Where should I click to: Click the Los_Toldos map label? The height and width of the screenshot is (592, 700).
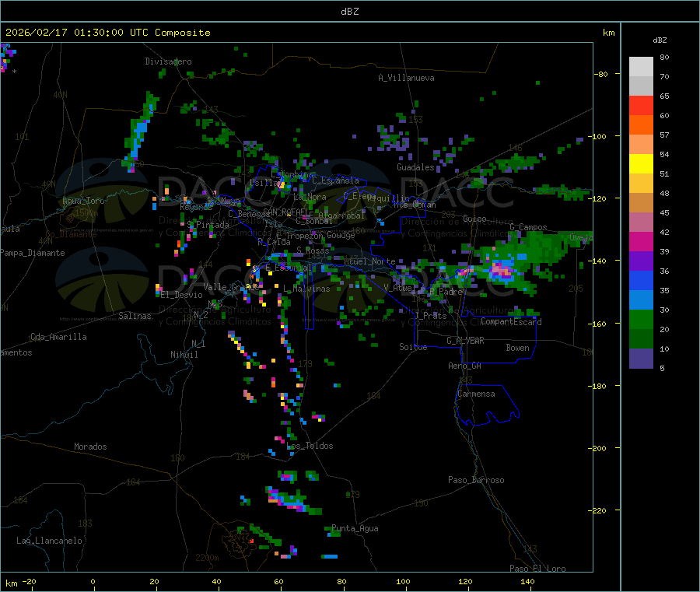(x=310, y=446)
